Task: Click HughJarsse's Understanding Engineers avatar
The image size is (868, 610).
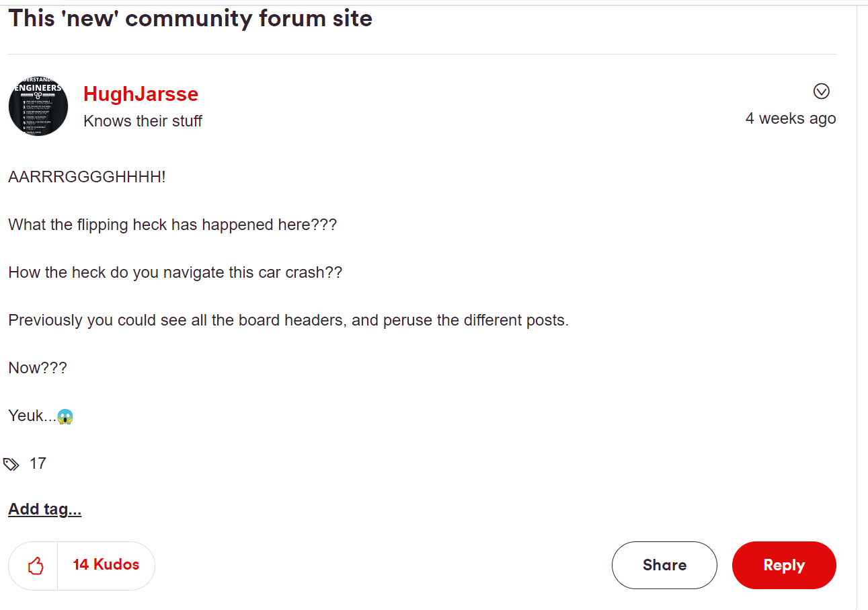Action: (38, 106)
